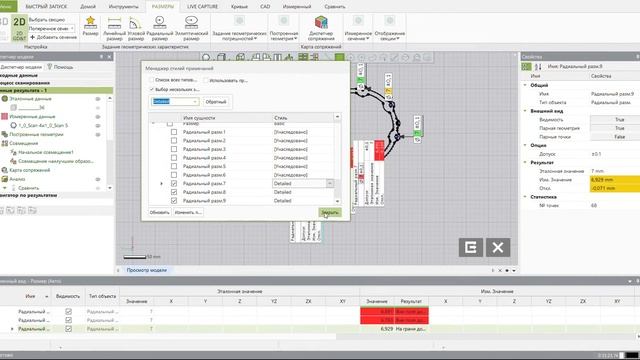Select the star Размер tool
640x360 pixels.
pyautogui.click(x=90, y=27)
